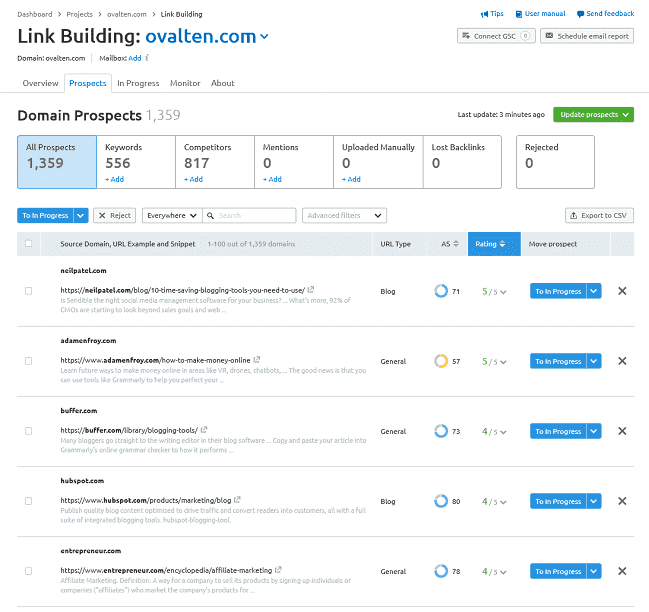Open the Update prospects dropdown arrow
The width and height of the screenshot is (649, 612).
point(625,115)
